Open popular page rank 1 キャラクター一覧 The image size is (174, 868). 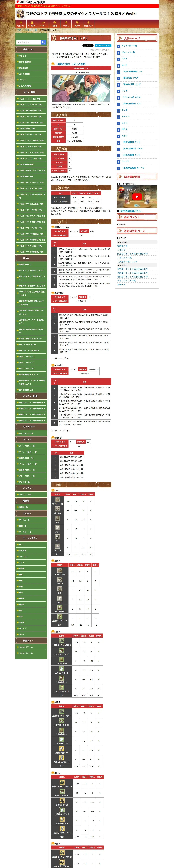129,46
